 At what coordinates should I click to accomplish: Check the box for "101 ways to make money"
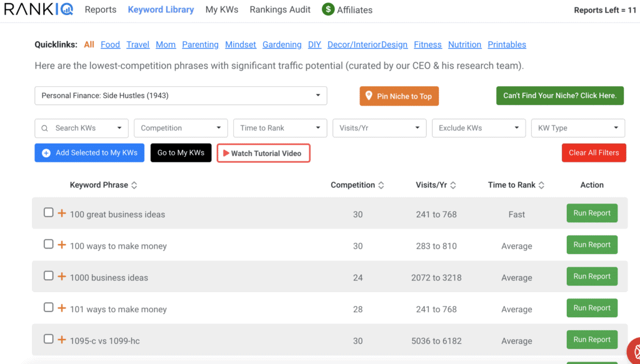click(48, 308)
